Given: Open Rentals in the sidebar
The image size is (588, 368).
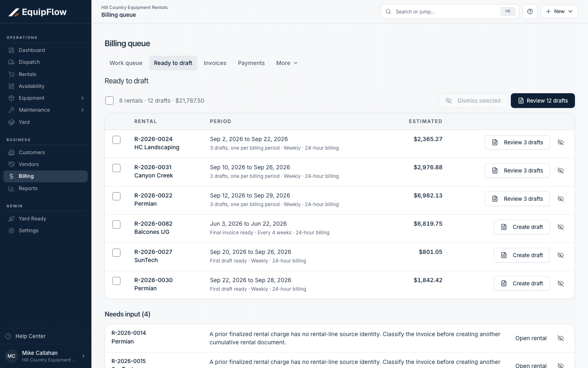Looking at the screenshot, I should click(45, 74).
